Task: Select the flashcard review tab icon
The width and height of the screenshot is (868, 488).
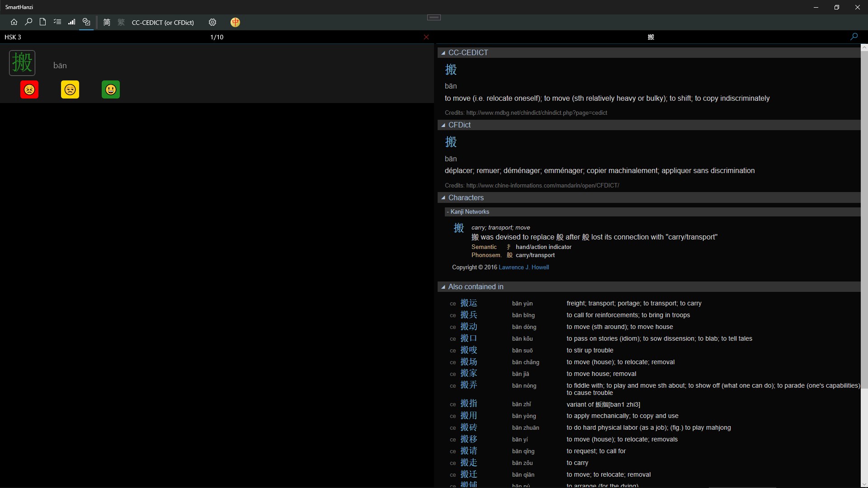Action: 86,22
